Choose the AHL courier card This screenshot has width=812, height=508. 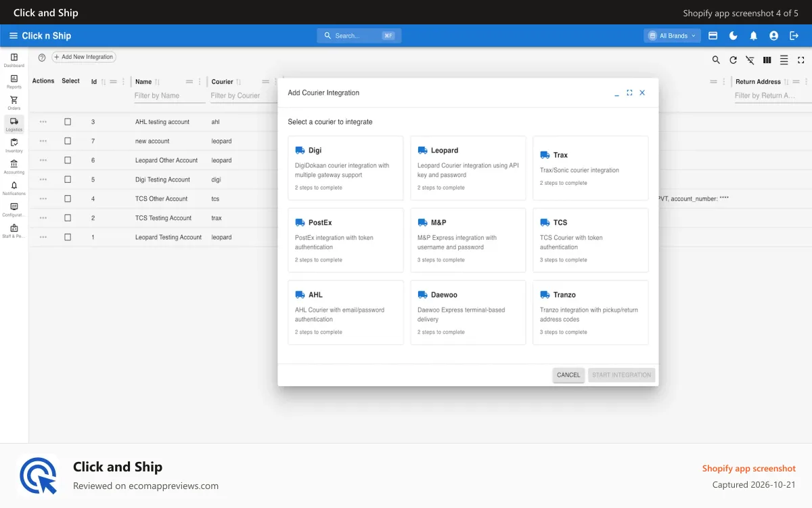click(346, 313)
